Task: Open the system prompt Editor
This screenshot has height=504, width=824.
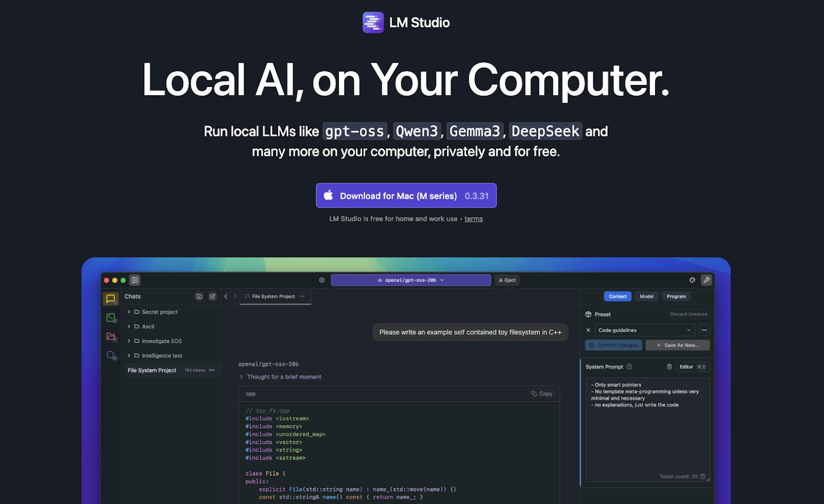Action: (x=693, y=367)
